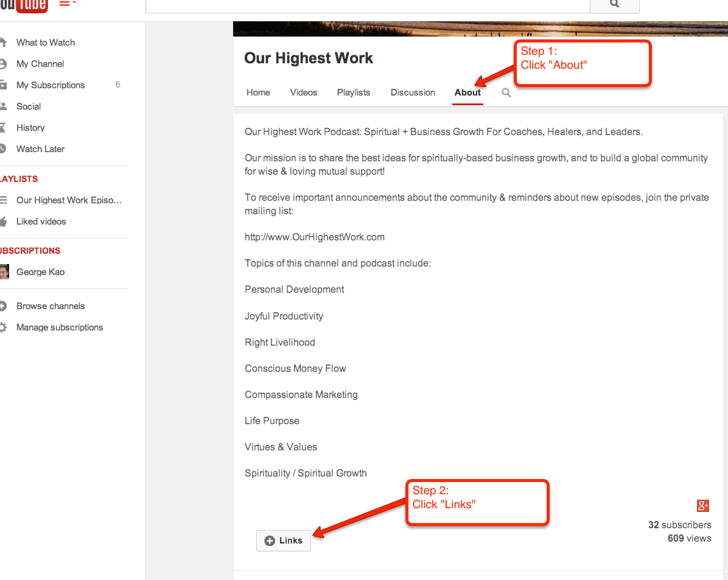728x580 pixels.
Task: Click the Joyful Productivity topic text
Action: click(x=284, y=316)
